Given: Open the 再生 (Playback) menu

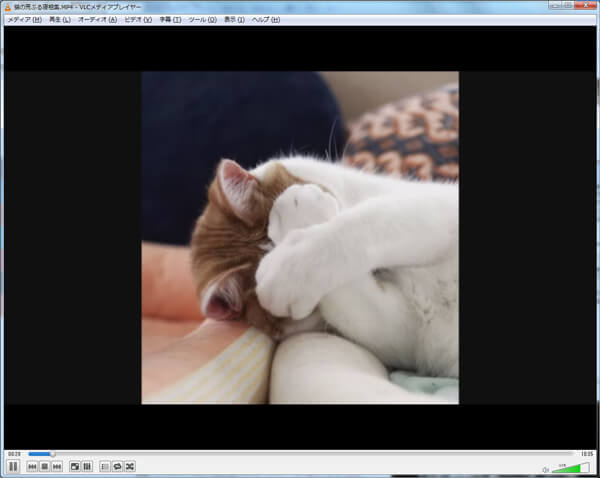Looking at the screenshot, I should [x=60, y=19].
